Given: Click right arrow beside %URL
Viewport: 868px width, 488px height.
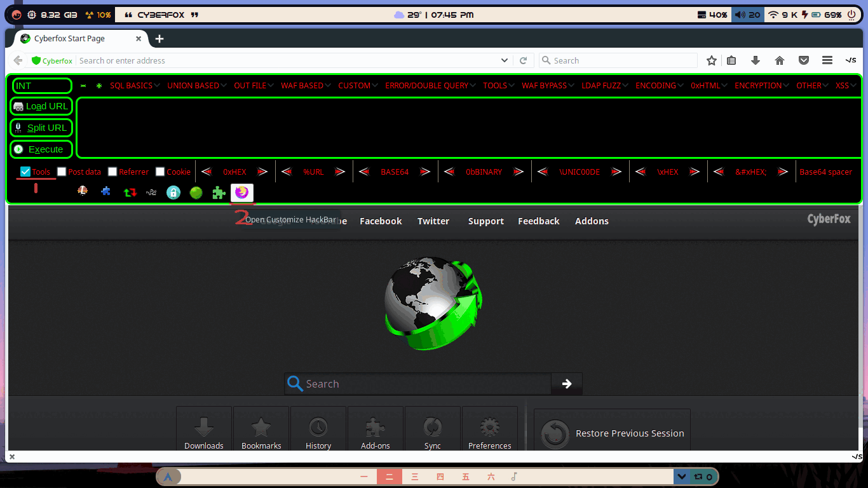Looking at the screenshot, I should [x=340, y=172].
